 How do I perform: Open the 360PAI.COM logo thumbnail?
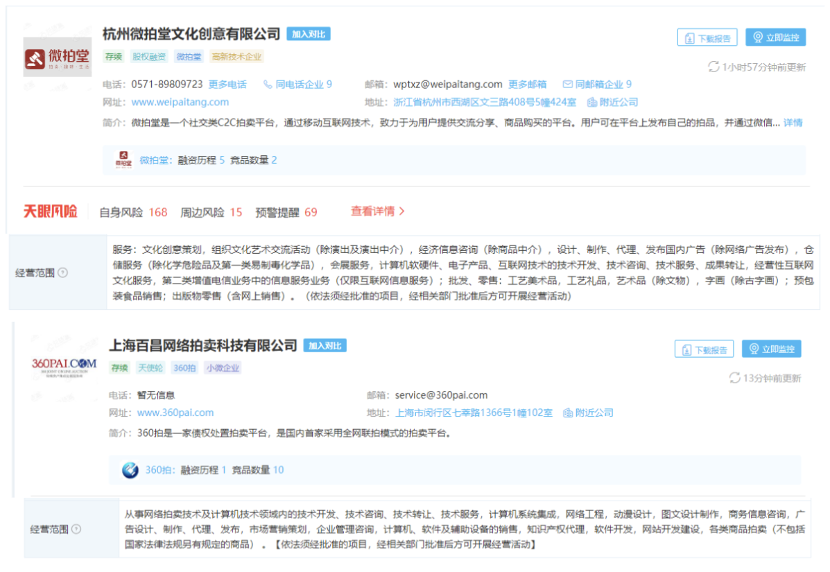click(64, 366)
